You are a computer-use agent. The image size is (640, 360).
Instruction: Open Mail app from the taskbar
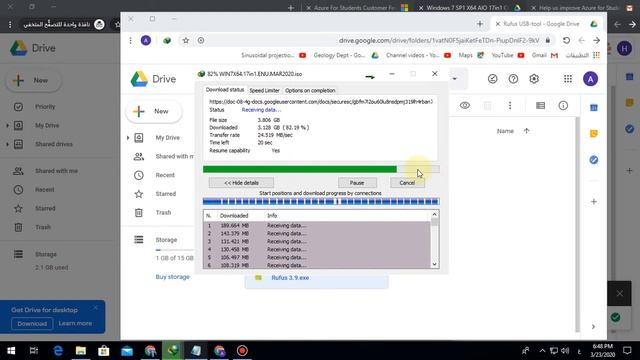(x=127, y=351)
